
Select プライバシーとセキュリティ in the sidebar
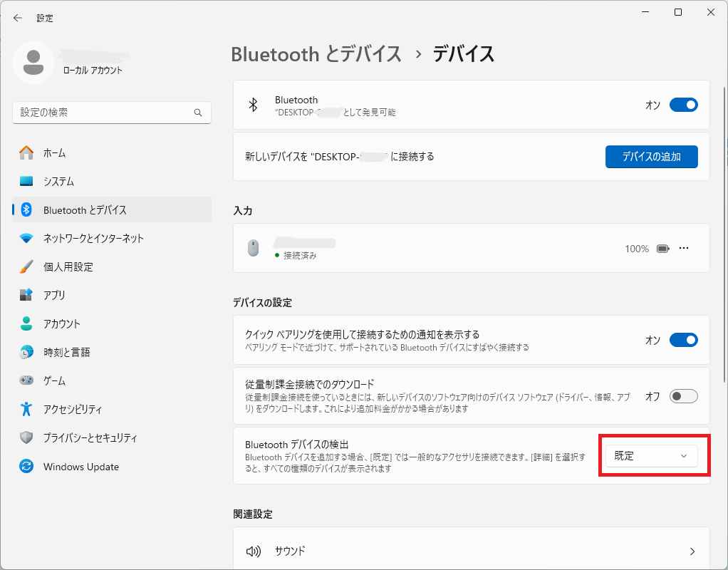pyautogui.click(x=112, y=437)
